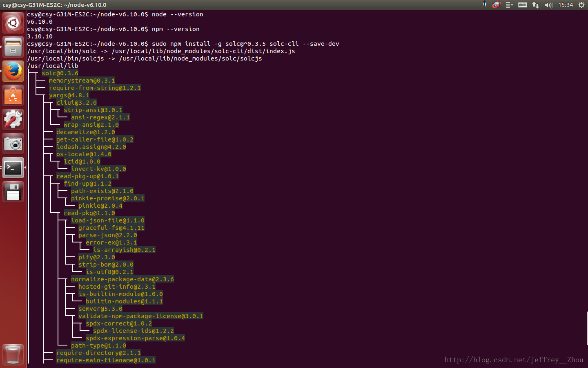Click the '/usr/local/lib' path line

[53, 66]
